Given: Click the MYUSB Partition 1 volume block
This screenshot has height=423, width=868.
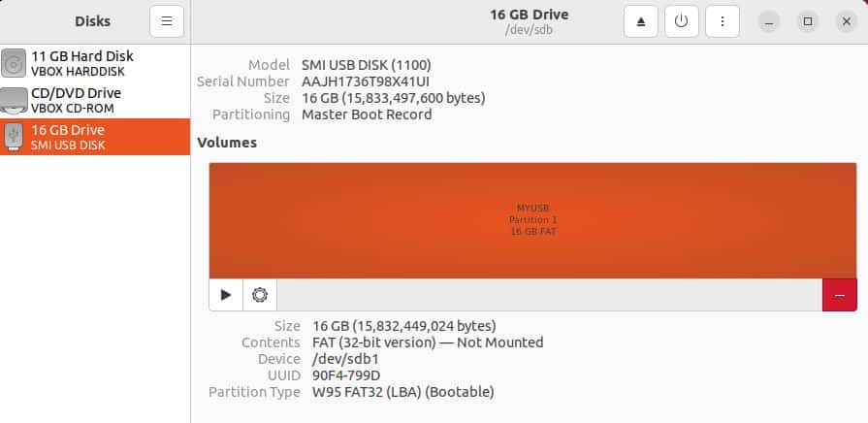Looking at the screenshot, I should tap(532, 220).
